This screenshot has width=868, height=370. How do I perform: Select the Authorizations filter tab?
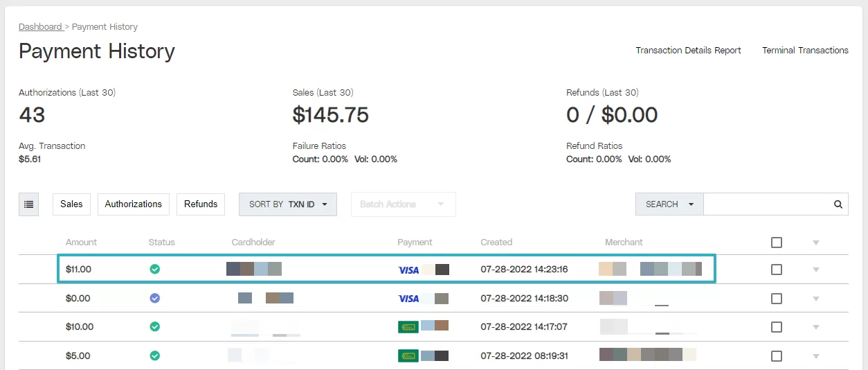pos(134,204)
